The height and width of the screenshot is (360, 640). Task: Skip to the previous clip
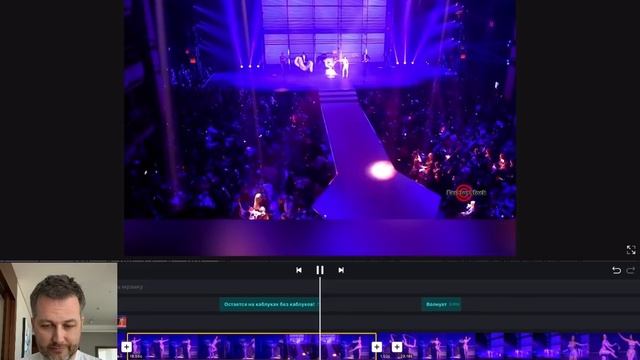click(299, 270)
